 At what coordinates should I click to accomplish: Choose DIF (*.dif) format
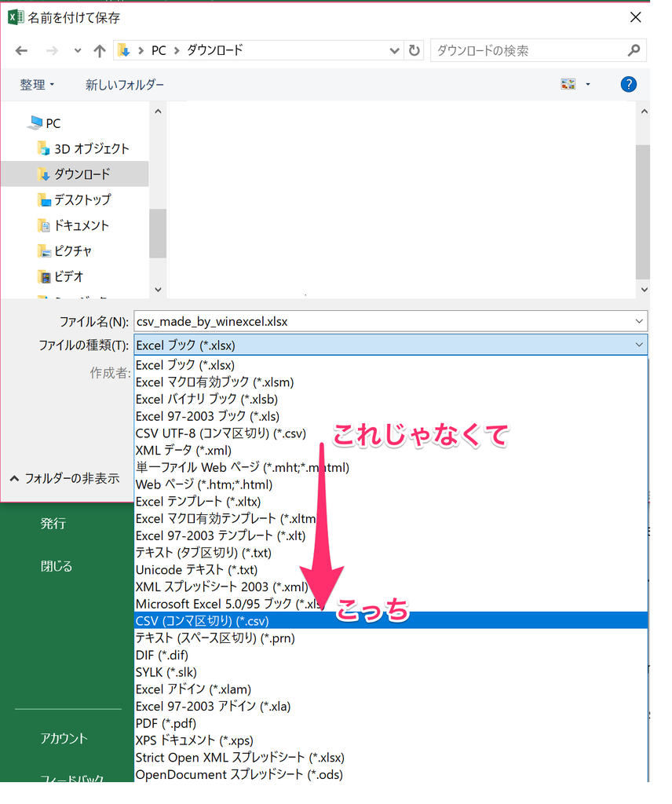[391, 655]
